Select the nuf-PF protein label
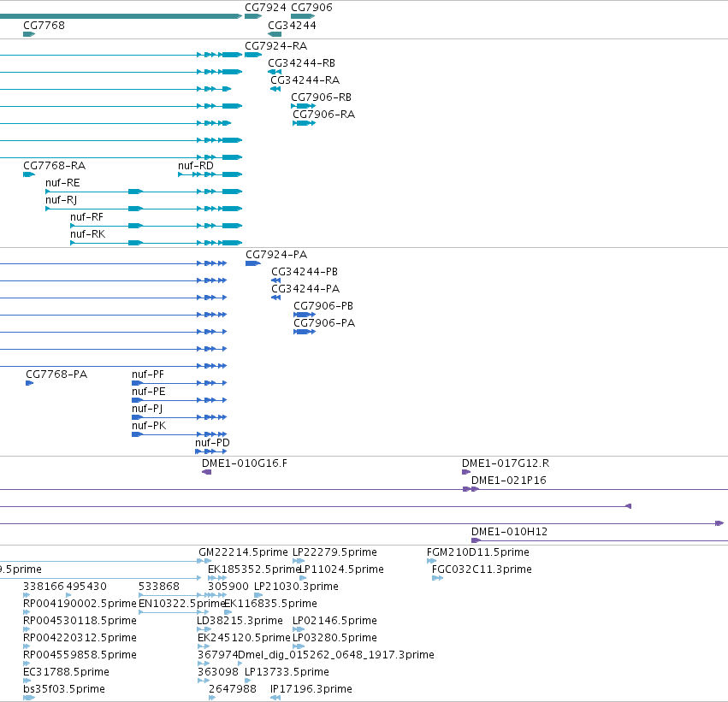728x702 pixels. pyautogui.click(x=148, y=375)
